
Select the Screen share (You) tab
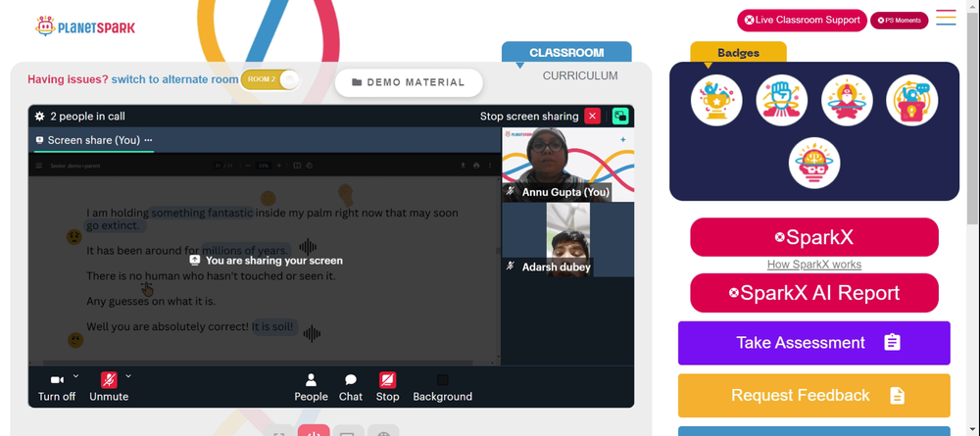[94, 140]
